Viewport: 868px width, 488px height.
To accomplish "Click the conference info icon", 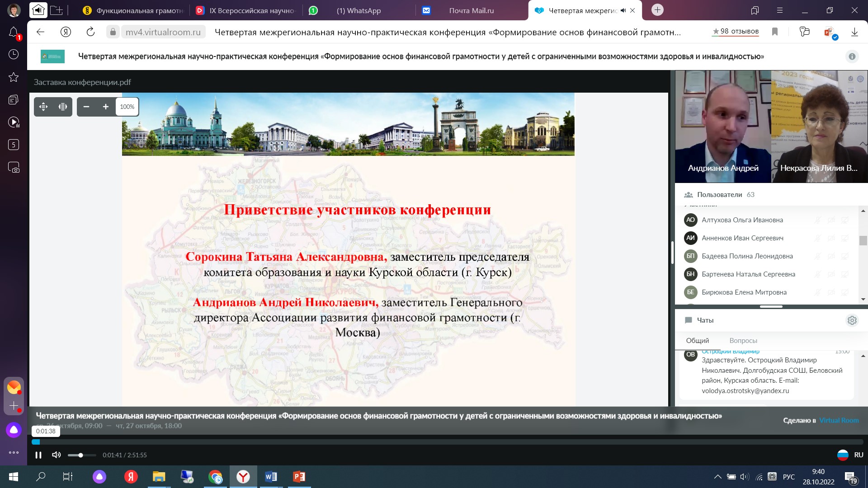I will pos(852,56).
